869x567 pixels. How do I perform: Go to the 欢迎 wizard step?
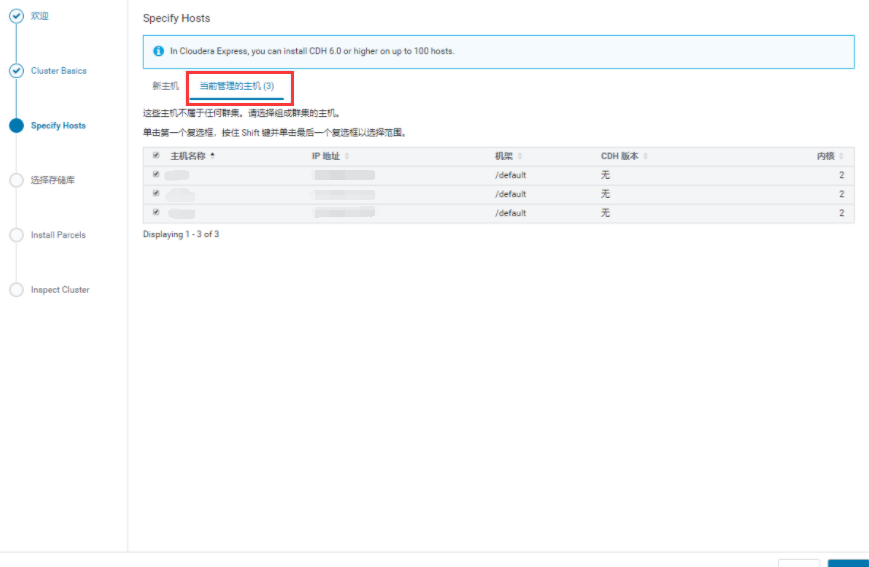click(x=40, y=16)
